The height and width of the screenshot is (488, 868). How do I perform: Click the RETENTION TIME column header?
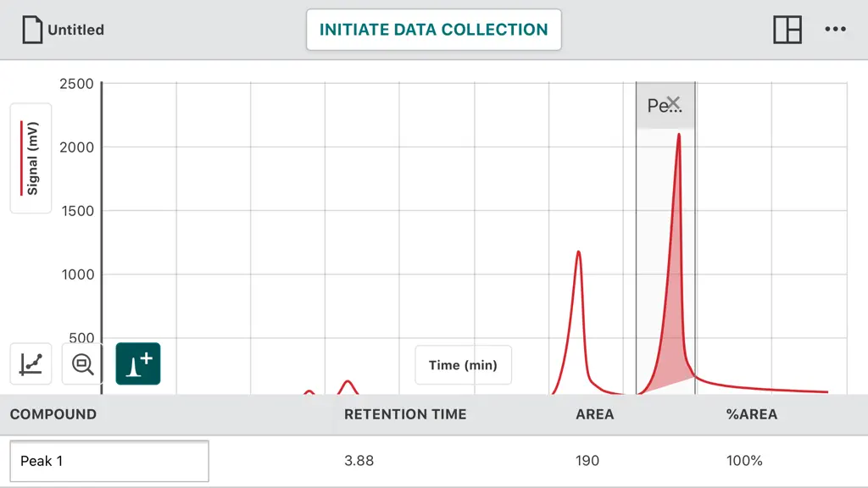click(405, 414)
